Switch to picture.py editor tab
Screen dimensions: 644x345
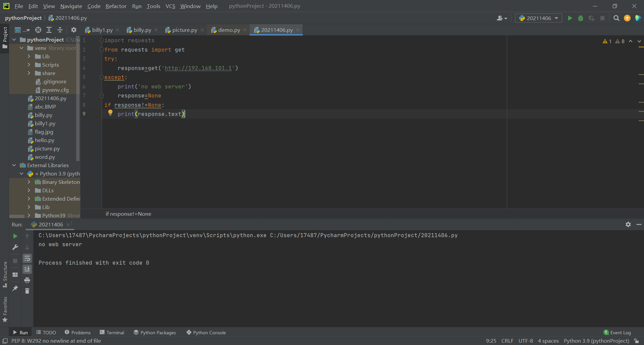point(184,30)
